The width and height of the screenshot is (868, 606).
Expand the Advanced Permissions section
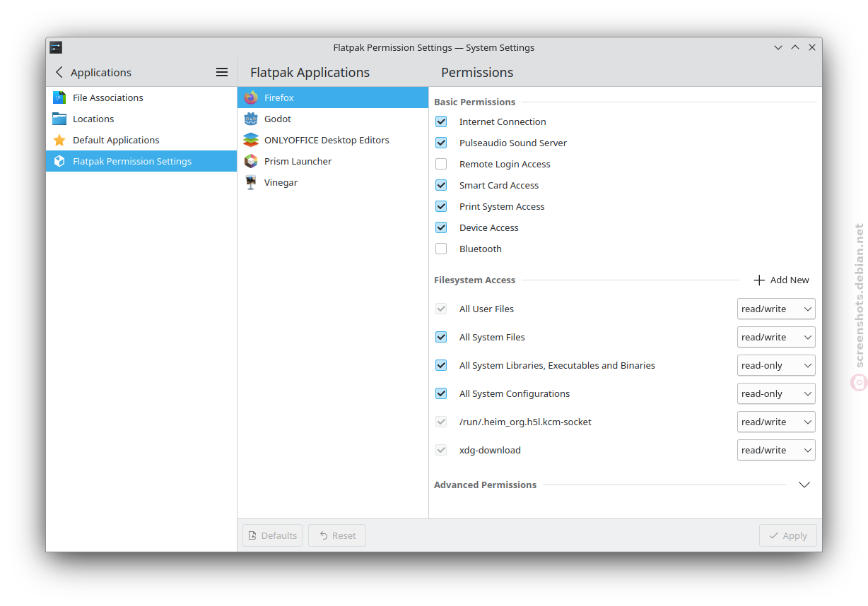tap(804, 485)
